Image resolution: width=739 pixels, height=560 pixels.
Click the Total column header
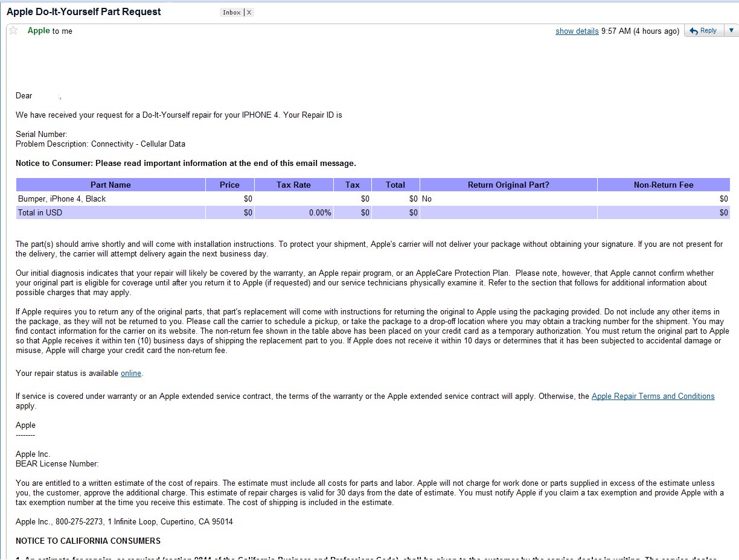click(395, 185)
